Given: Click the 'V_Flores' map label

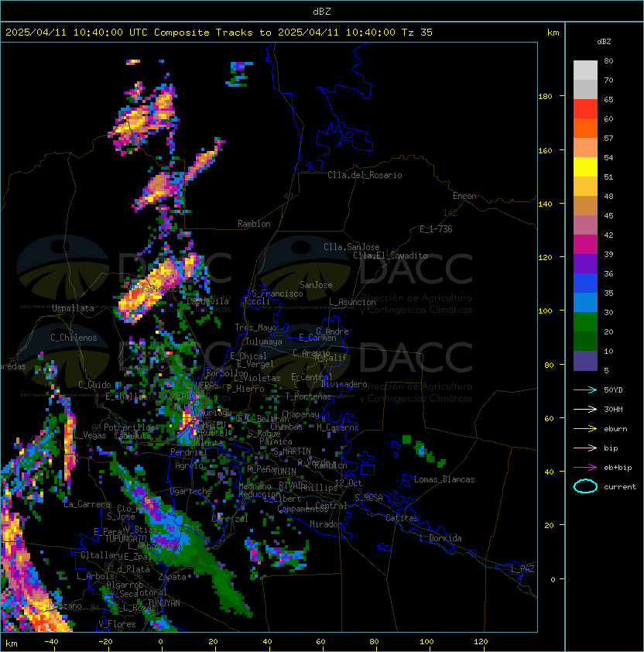Looking at the screenshot, I should pyautogui.click(x=117, y=624).
